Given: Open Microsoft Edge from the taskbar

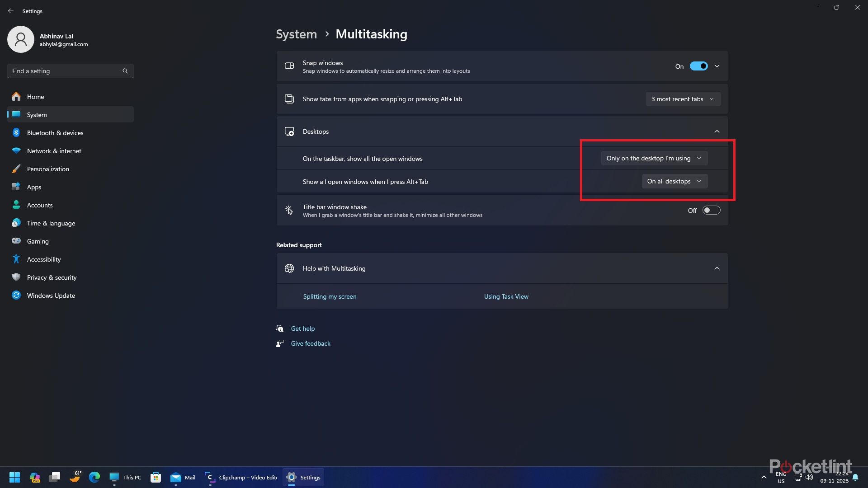Looking at the screenshot, I should point(94,477).
